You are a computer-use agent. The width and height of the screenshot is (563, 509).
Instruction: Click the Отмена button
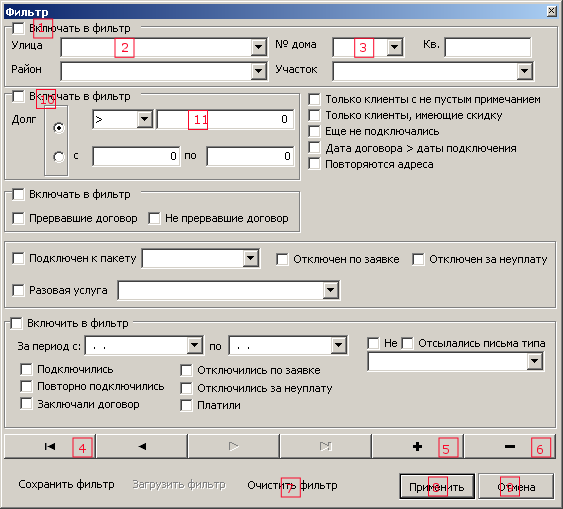pos(516,487)
